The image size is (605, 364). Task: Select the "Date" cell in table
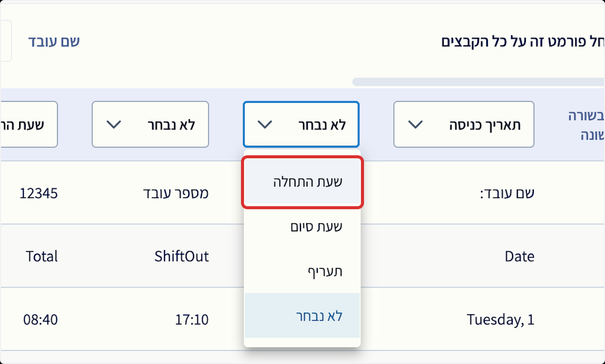click(x=519, y=257)
